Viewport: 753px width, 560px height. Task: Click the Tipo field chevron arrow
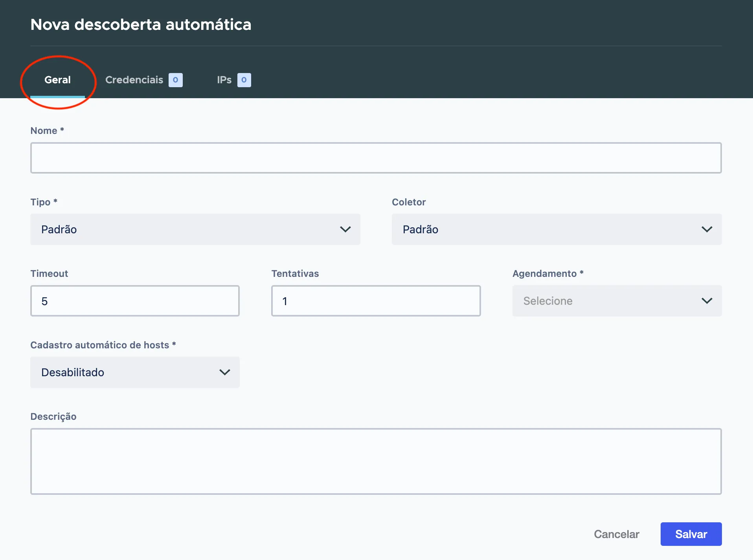pos(345,229)
